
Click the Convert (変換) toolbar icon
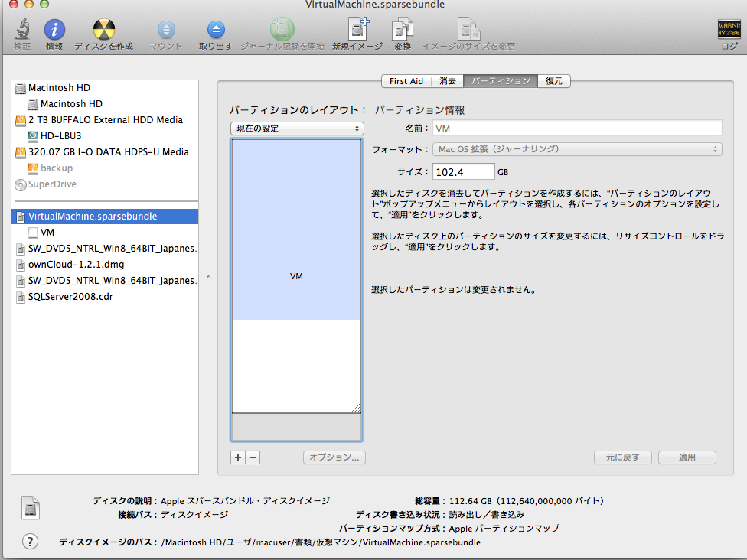pos(403,29)
